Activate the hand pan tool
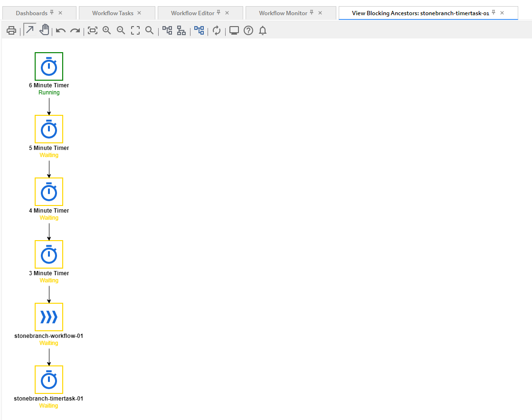Image resolution: width=532 pixels, height=420 pixels. [x=44, y=30]
